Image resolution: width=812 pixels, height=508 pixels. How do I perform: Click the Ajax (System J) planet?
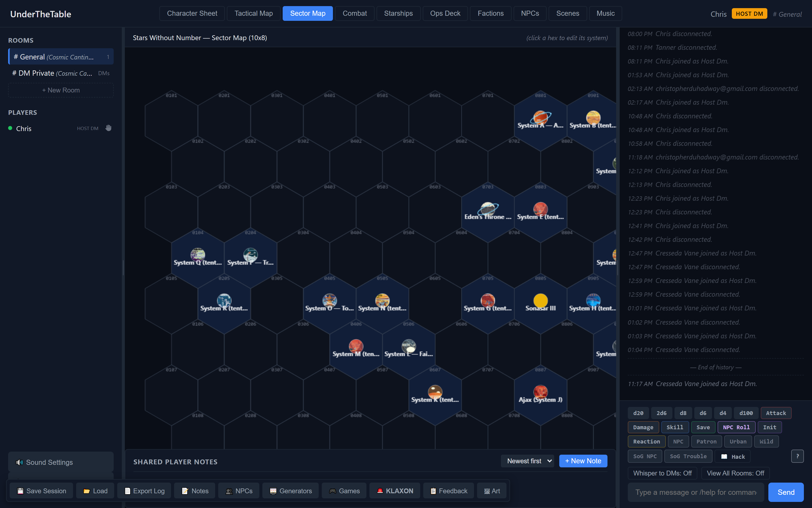[x=540, y=392]
